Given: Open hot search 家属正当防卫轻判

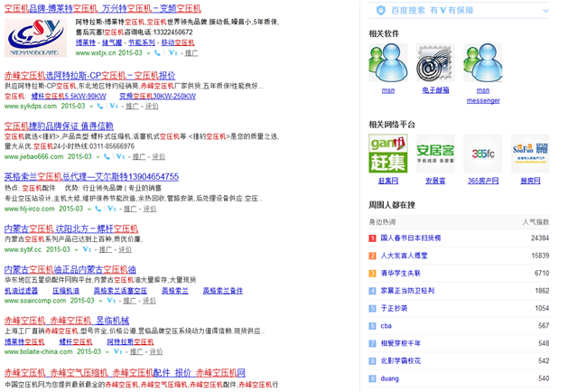Looking at the screenshot, I should point(407,291).
